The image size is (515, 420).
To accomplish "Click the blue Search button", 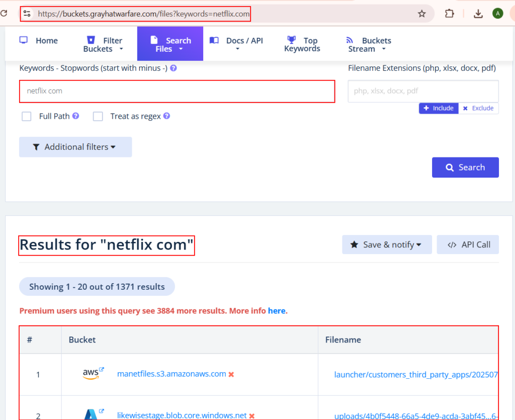I will click(465, 167).
